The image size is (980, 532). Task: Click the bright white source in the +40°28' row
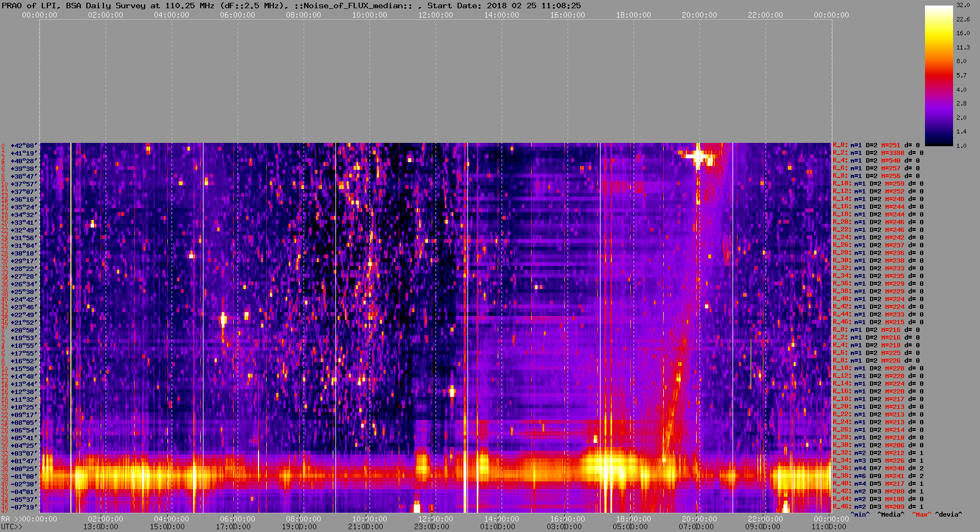pyautogui.click(x=698, y=157)
